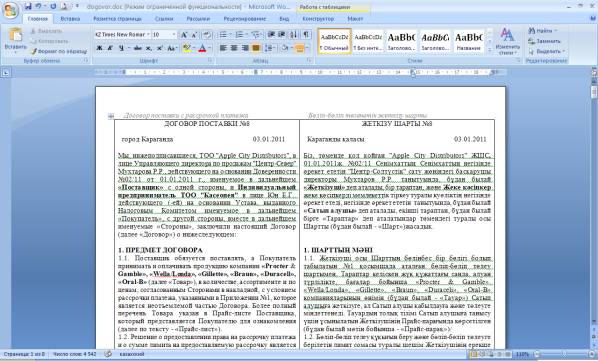Open the Office round button menu

tap(10, 10)
